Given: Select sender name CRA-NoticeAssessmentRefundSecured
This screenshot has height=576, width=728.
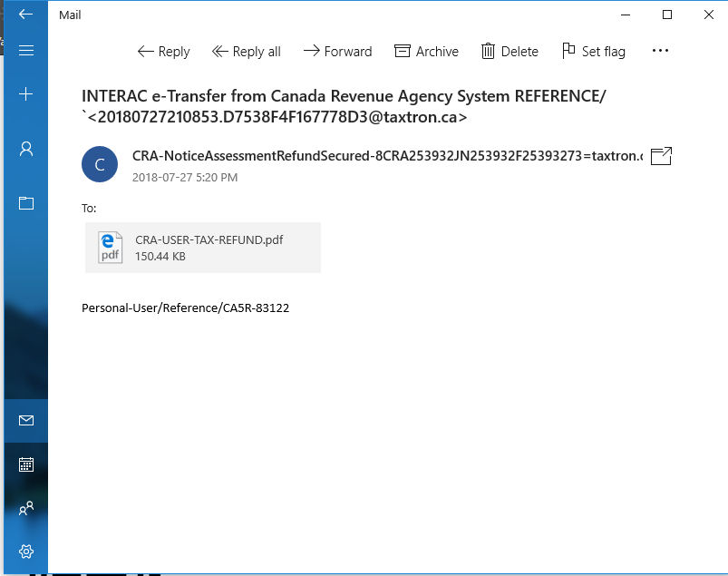Looking at the screenshot, I should [x=388, y=156].
